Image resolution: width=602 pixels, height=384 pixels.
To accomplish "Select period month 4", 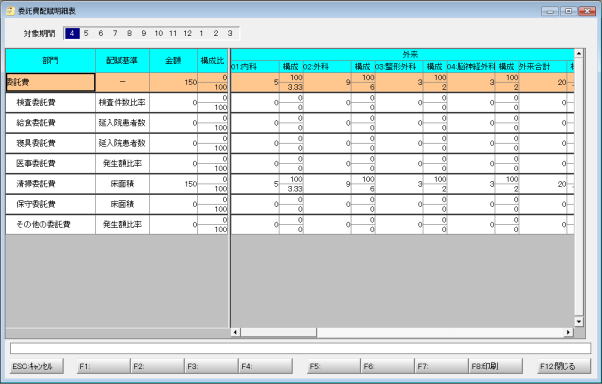I will click(x=72, y=33).
